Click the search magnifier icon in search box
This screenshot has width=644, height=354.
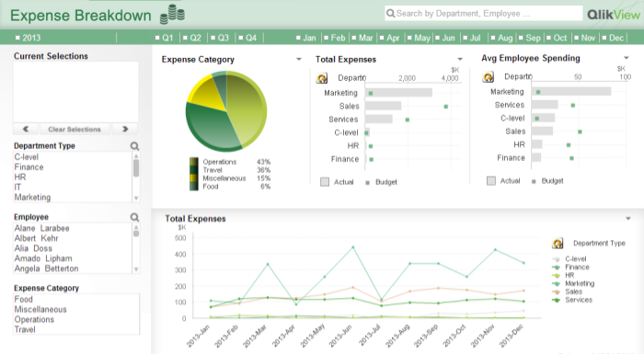(x=391, y=14)
